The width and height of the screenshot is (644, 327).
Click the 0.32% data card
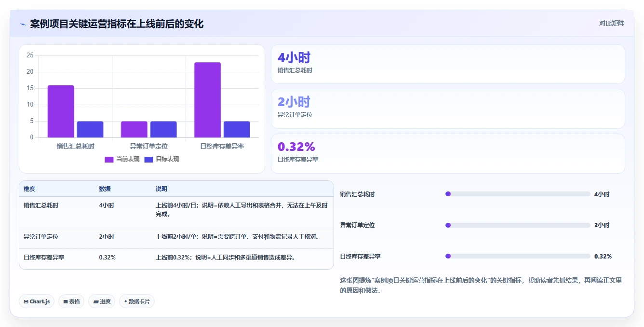448,153
